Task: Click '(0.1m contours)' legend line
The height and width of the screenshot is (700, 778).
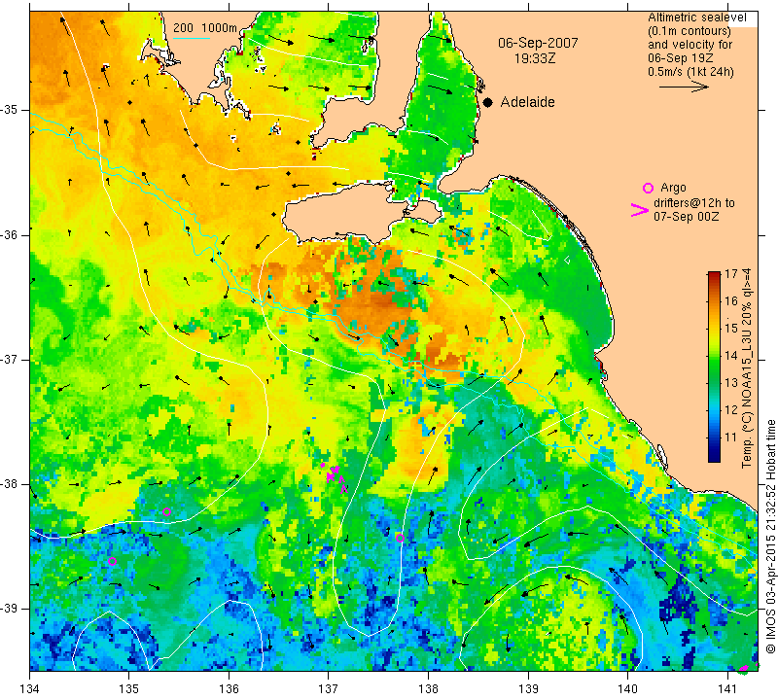Action: [x=690, y=31]
